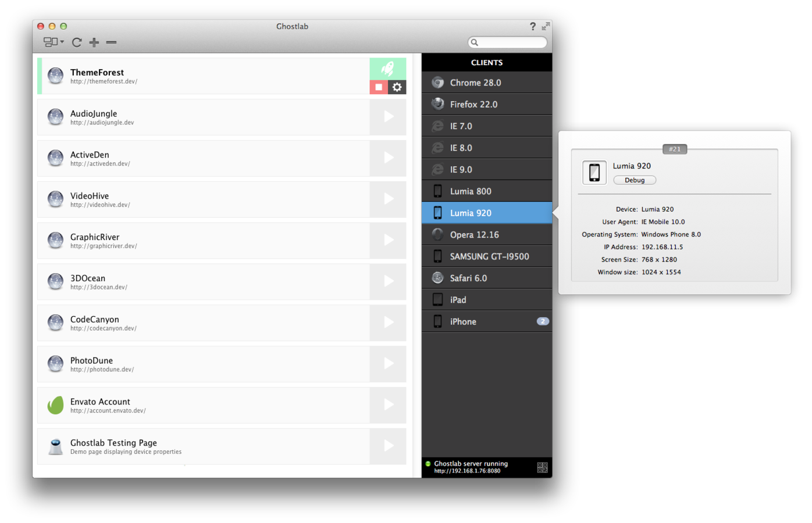
Task: Select iPhone client
Action: pyautogui.click(x=487, y=322)
